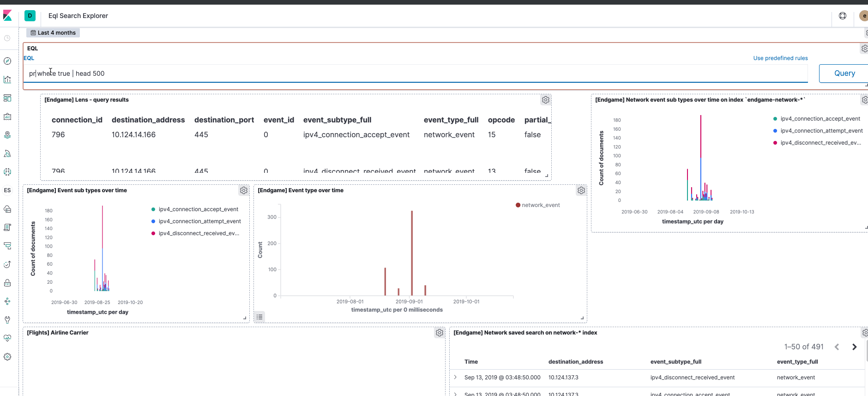Click the network_event cell in the first saved search row

[796, 378]
